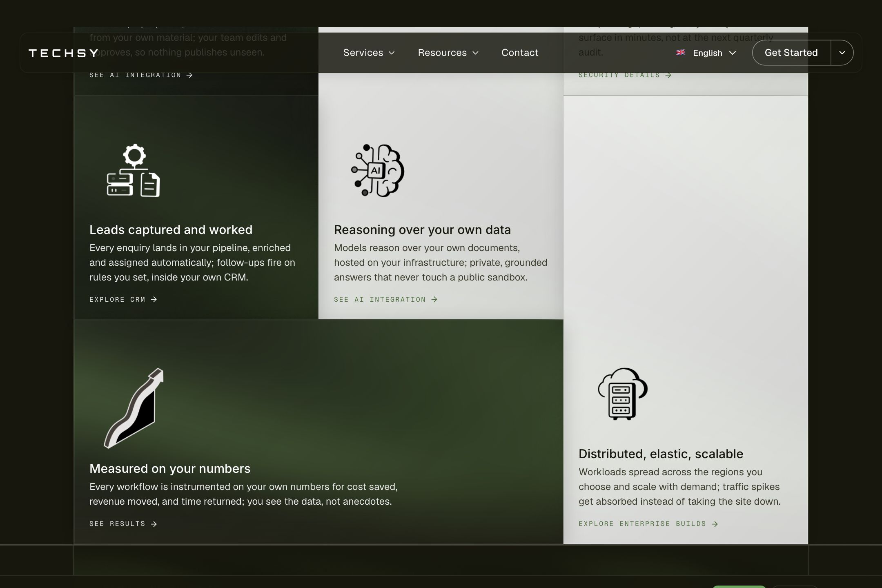This screenshot has height=588, width=882.
Task: Click the 'Every enquiry lands in your pipeline' paragraph
Action: point(192,263)
